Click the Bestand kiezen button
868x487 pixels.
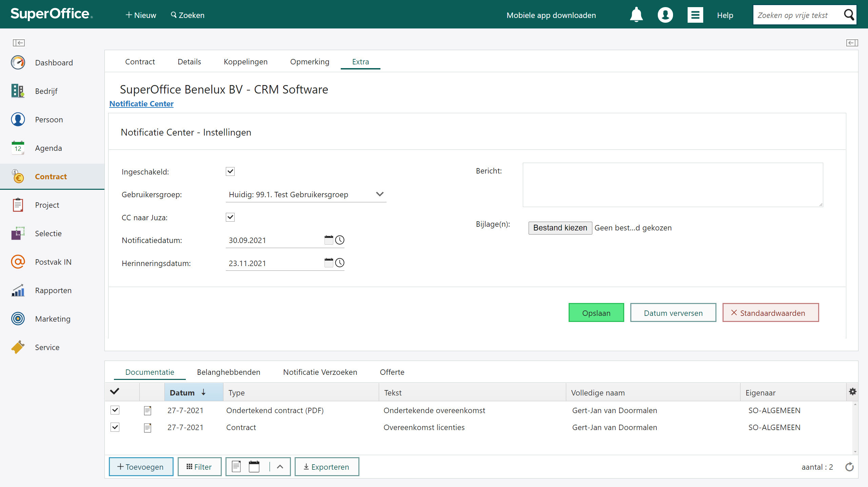pos(560,228)
